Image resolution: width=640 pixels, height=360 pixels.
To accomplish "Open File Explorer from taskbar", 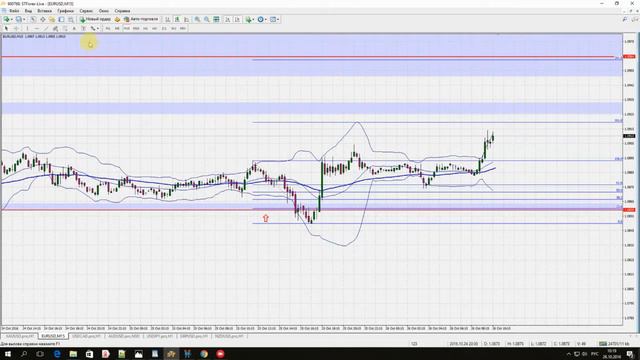I will coord(73,354).
